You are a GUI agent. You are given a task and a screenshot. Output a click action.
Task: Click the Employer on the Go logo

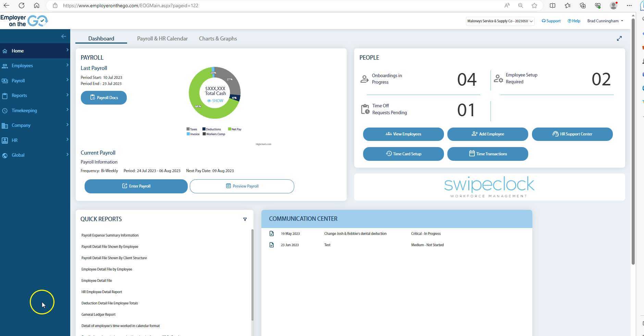[24, 21]
